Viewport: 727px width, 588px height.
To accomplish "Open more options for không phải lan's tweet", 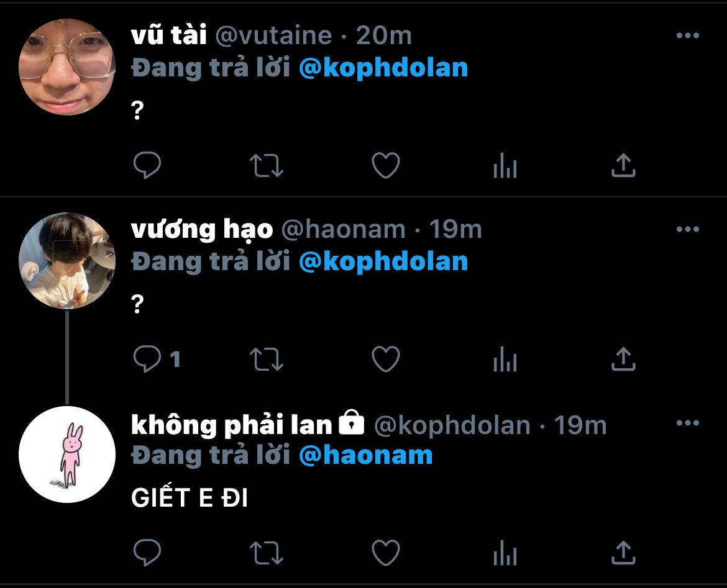I will click(x=688, y=423).
